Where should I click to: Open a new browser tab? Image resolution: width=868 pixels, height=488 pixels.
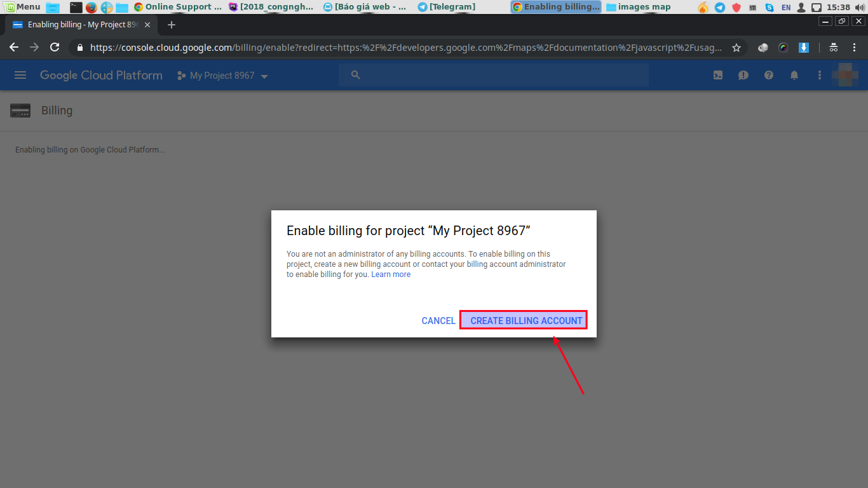(x=171, y=25)
